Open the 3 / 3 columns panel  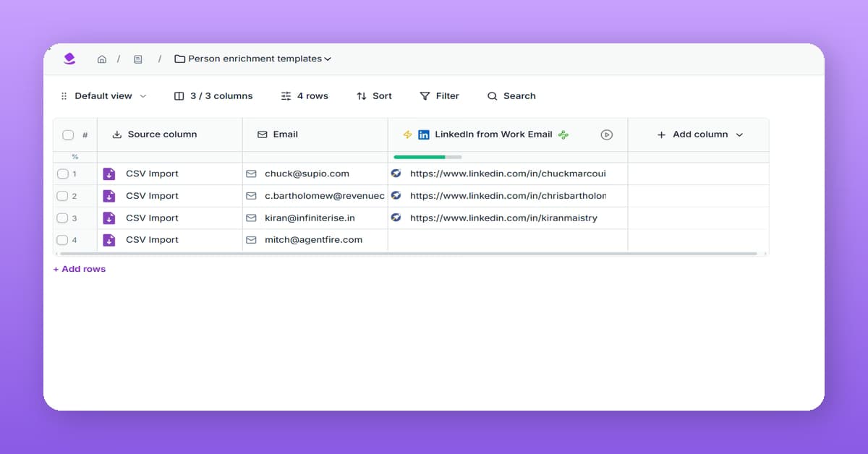coord(213,95)
